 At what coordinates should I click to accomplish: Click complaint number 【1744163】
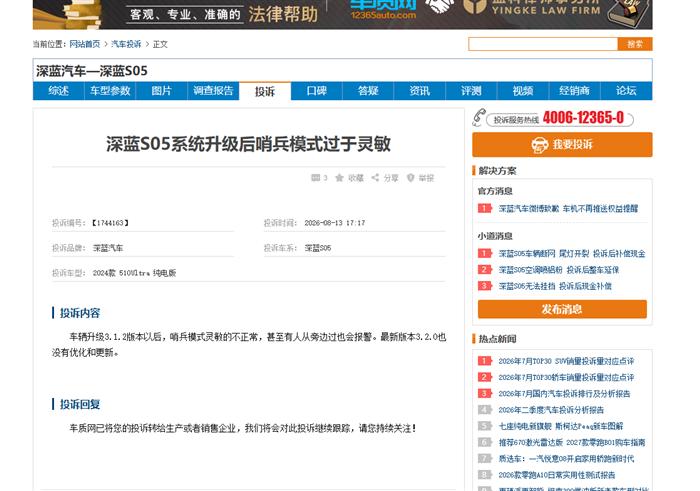110,223
